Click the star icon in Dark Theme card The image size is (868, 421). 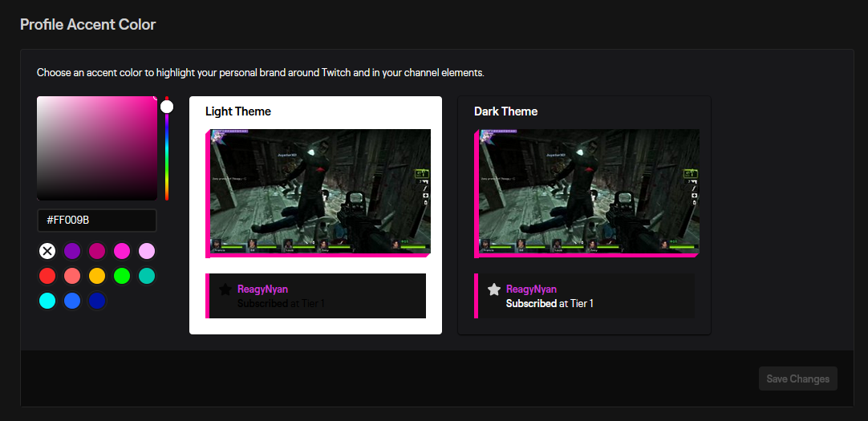point(494,289)
